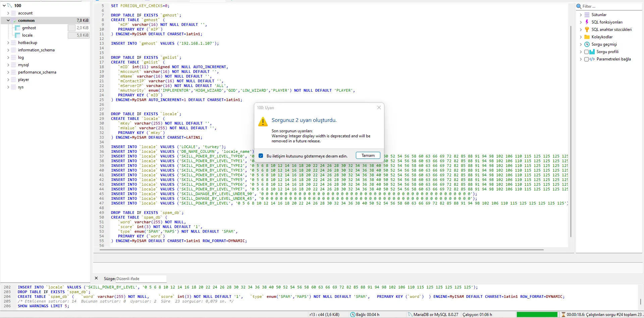Click the clock icon for Sorgu geçmişi
Image resolution: width=644 pixels, height=318 pixels.
[587, 44]
